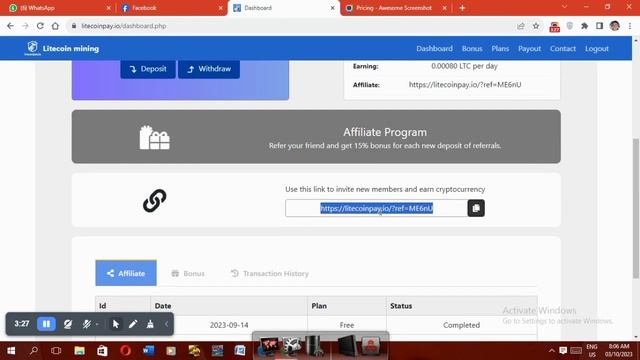
Task: Select the Affiliate tab
Action: 126,273
